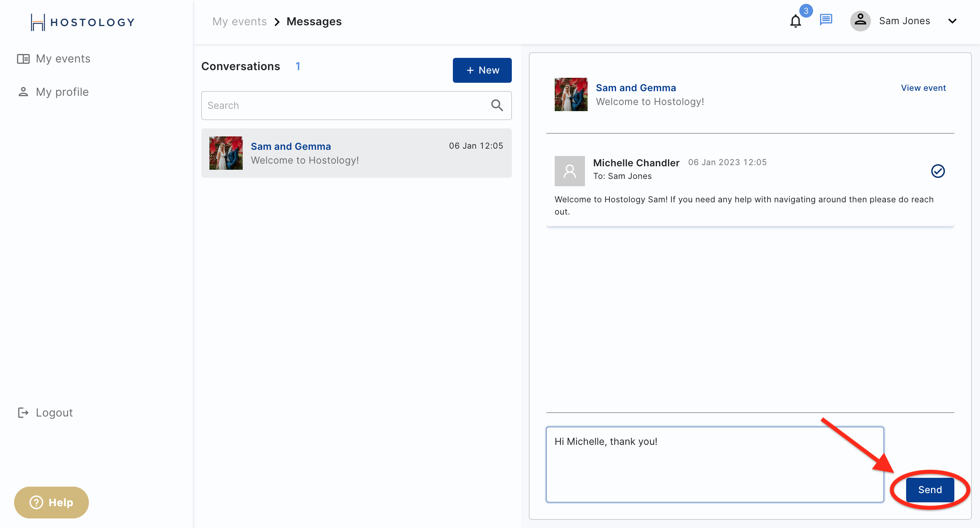
Task: Open the Sam and Gemma conversation row
Action: [356, 153]
